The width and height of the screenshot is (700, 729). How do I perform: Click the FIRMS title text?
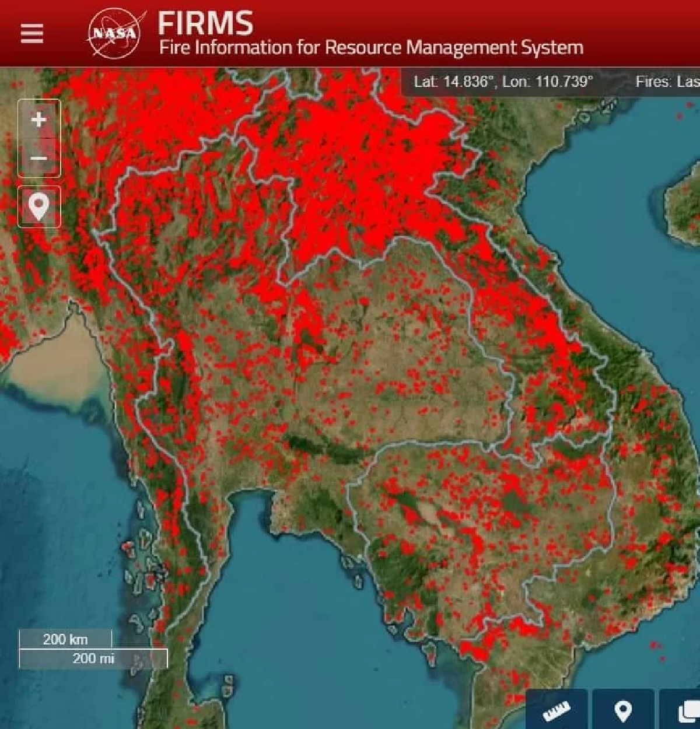[x=205, y=23]
